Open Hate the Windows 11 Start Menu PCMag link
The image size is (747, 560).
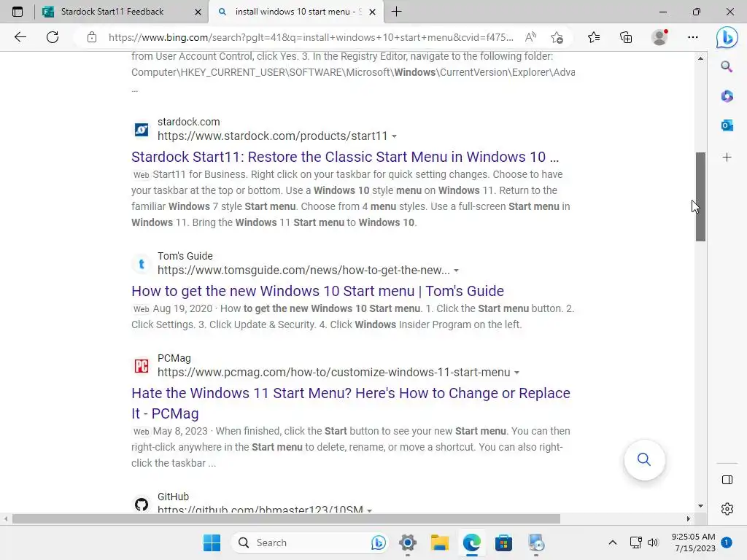pos(351,402)
